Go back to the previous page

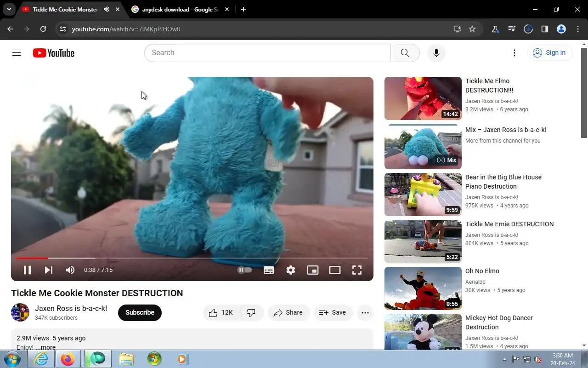click(10, 29)
